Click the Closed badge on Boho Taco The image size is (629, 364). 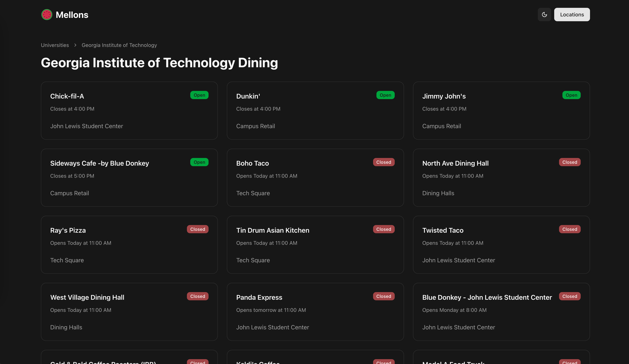click(x=383, y=162)
